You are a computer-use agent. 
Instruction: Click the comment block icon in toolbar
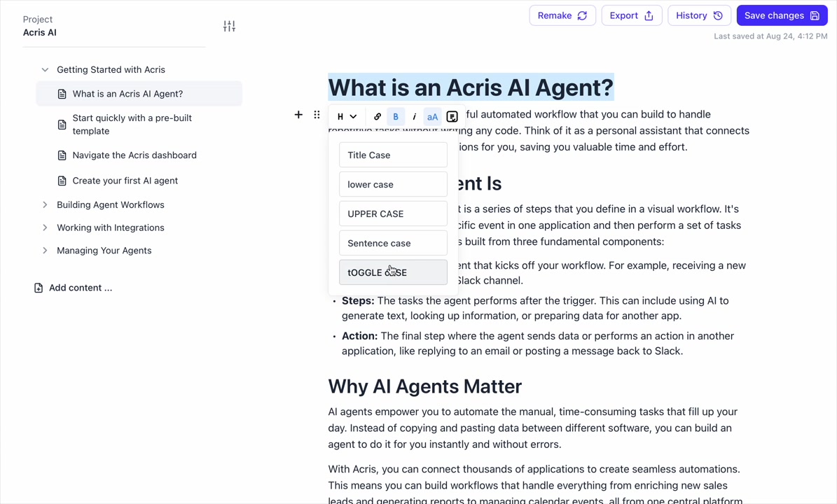(x=452, y=117)
